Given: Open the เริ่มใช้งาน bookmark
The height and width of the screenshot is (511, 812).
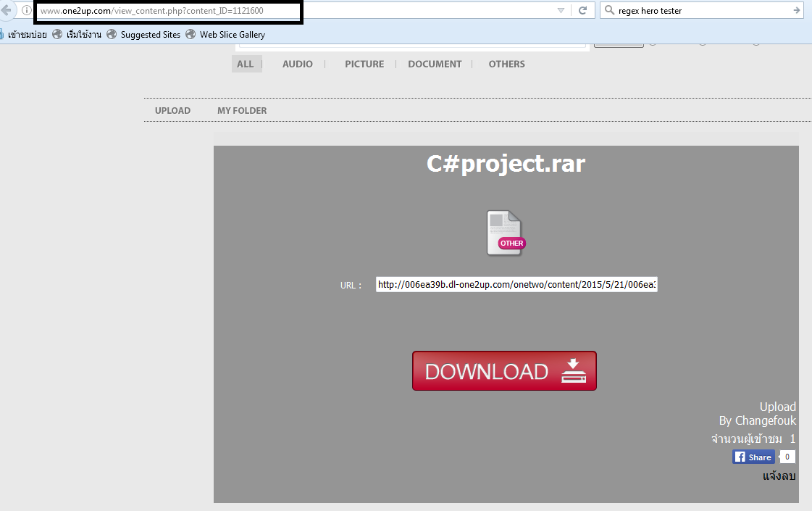Looking at the screenshot, I should pyautogui.click(x=78, y=35).
